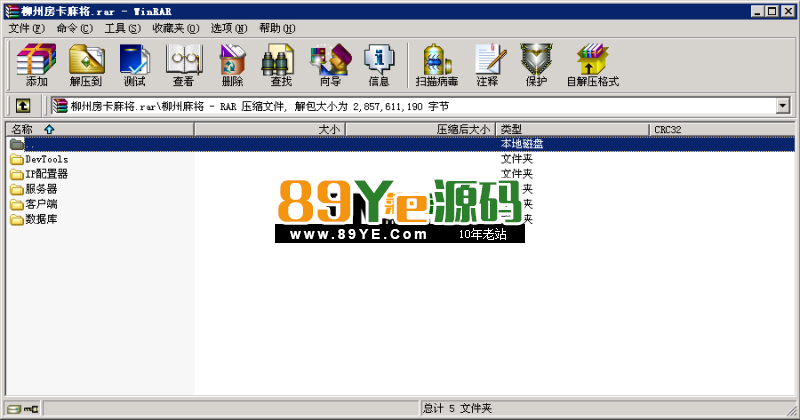Viewport: 800px width, 420px height.
Task: Click the 删除 (Delete) icon
Action: coord(232,65)
